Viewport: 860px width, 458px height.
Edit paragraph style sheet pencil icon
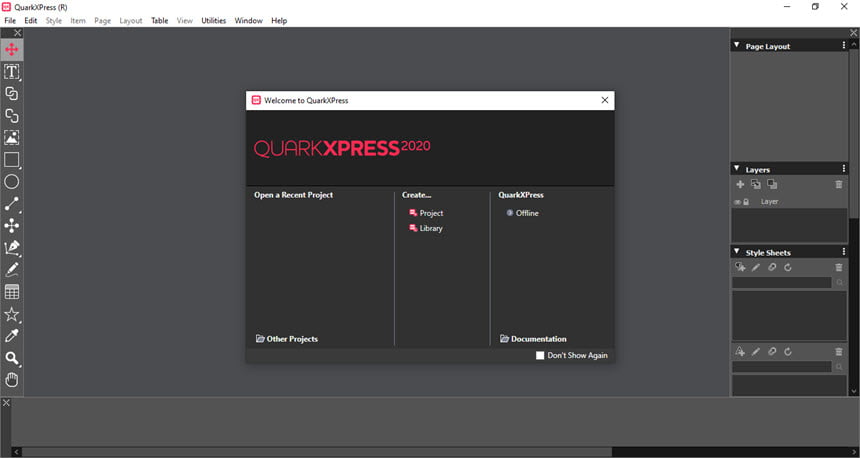tap(756, 267)
